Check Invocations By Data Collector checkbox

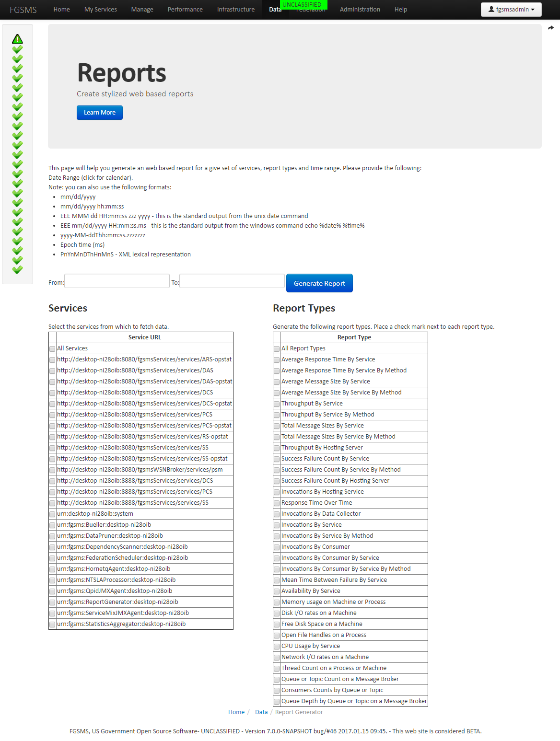(277, 514)
